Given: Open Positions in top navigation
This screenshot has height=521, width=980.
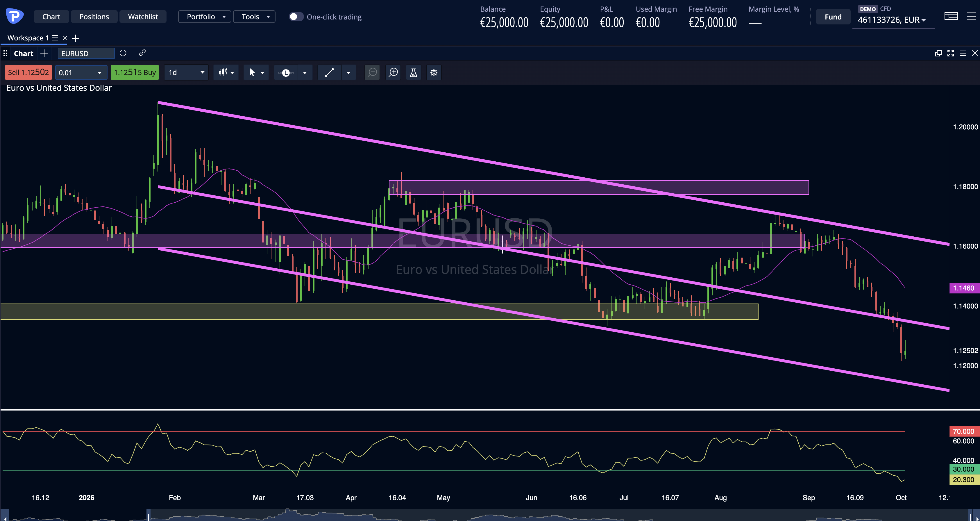Looking at the screenshot, I should tap(94, 17).
